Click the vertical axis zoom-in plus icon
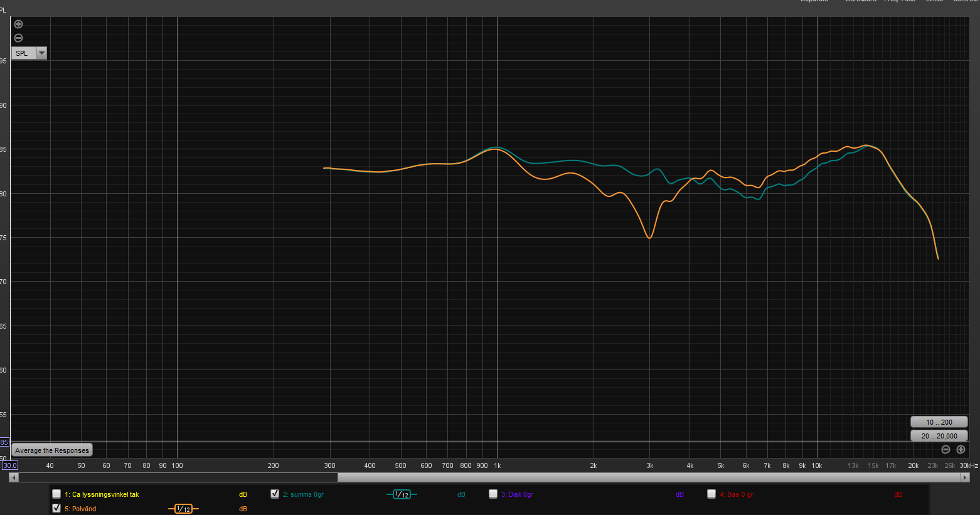The height and width of the screenshot is (515, 980). click(x=19, y=24)
